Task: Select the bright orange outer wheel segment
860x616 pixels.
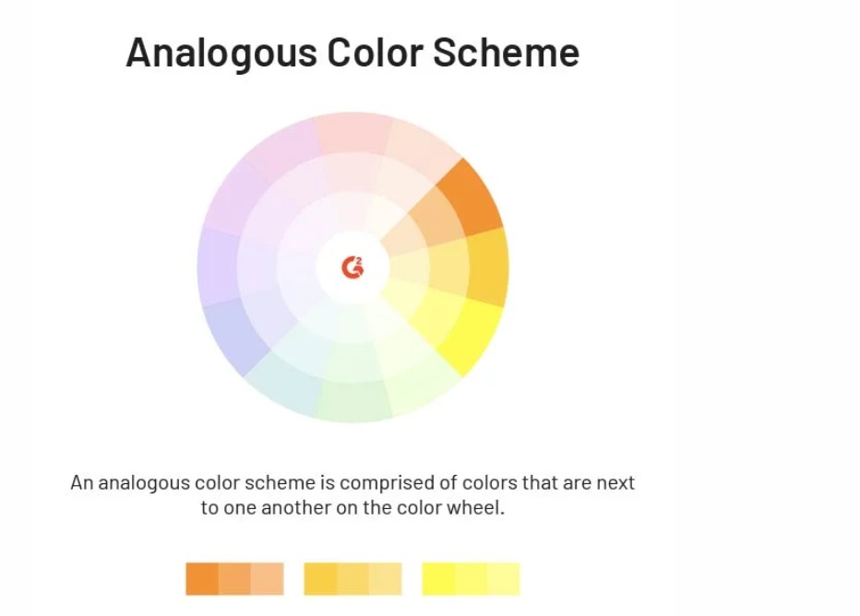Action: click(x=472, y=198)
